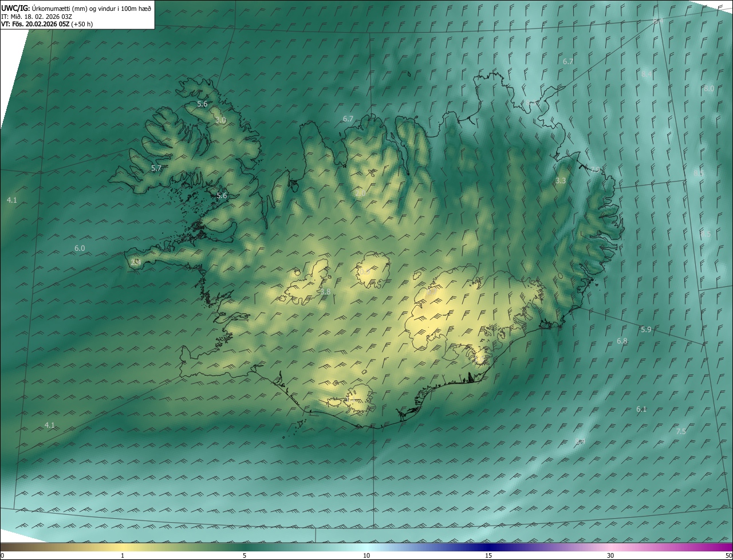The image size is (733, 560).
Task: Select the 3.8 value label on the map
Action: pos(325,291)
